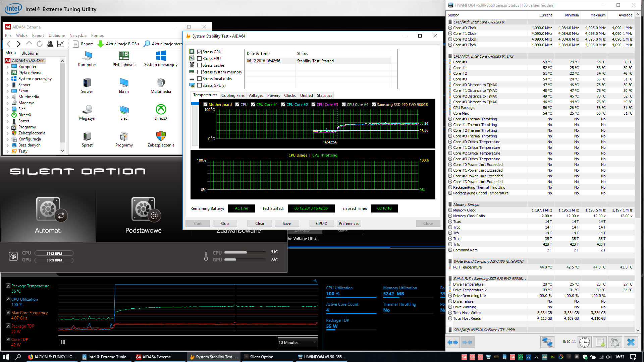Click the Clear button

pyautogui.click(x=260, y=224)
